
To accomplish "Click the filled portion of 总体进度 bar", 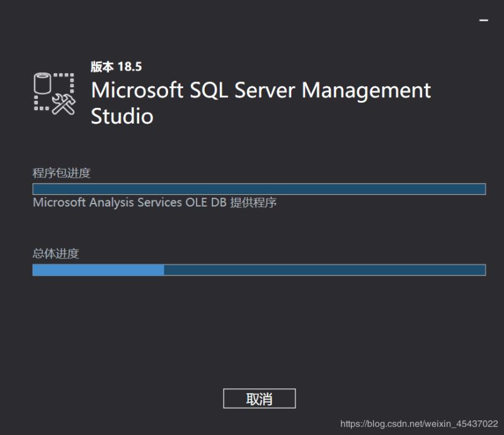I will (98, 270).
